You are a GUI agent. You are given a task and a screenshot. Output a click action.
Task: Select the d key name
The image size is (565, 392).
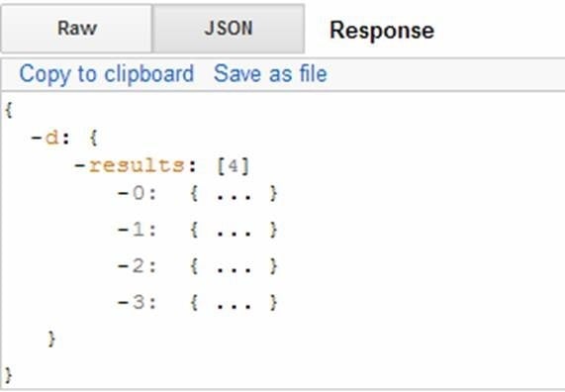[x=51, y=138]
